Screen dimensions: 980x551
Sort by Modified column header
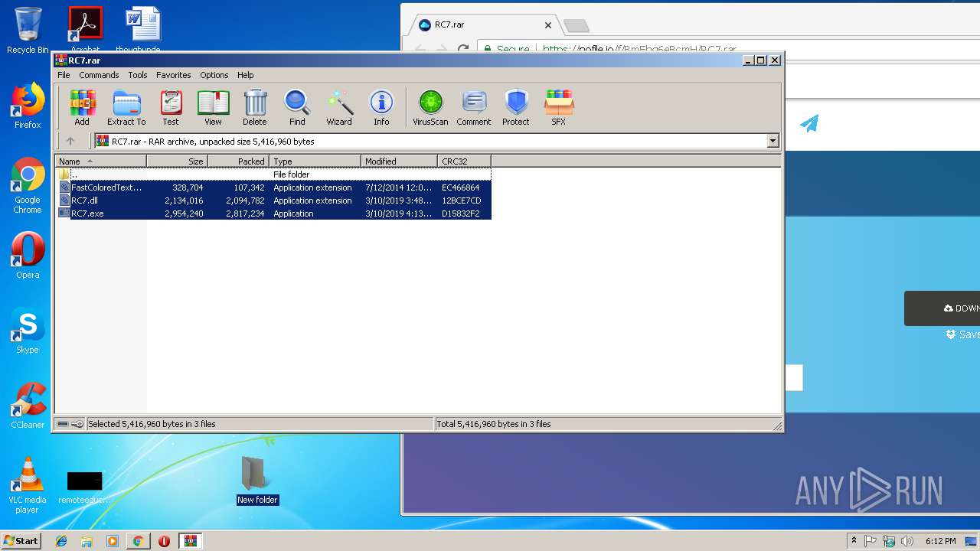click(x=399, y=161)
